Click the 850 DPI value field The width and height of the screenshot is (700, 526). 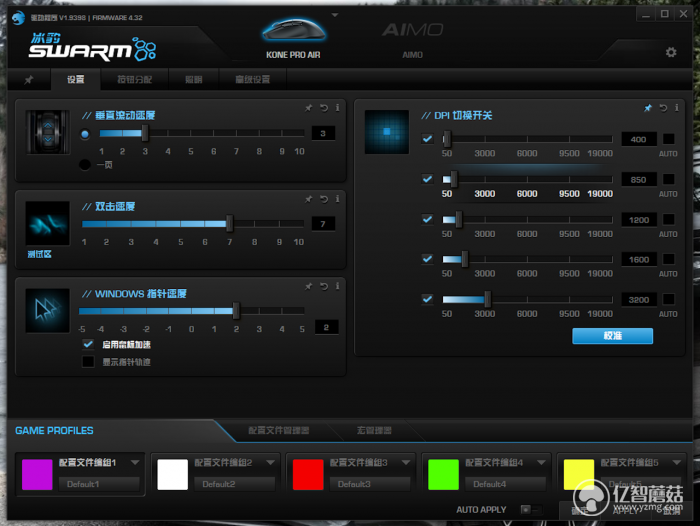[x=639, y=180]
